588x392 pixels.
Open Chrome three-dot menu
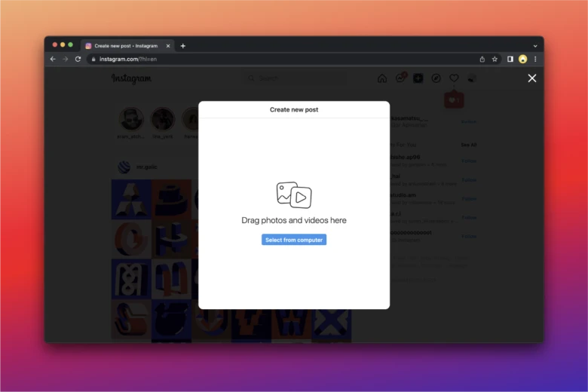535,60
